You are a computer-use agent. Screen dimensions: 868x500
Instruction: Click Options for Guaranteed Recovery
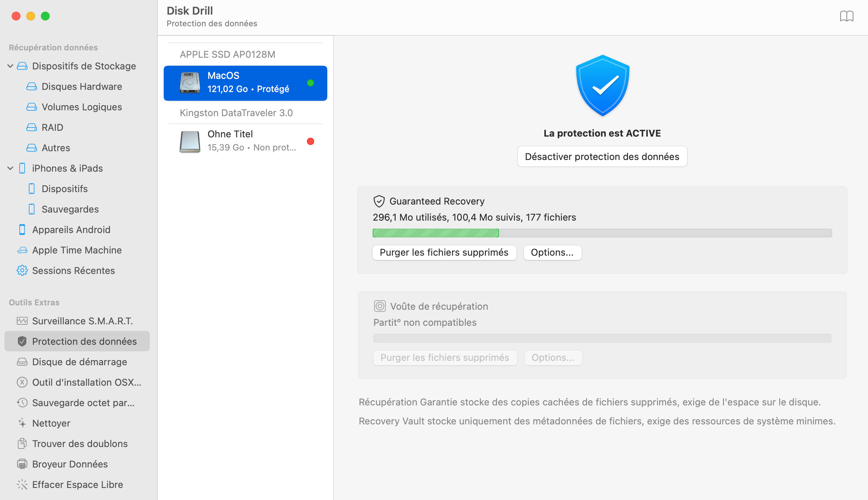pos(551,252)
